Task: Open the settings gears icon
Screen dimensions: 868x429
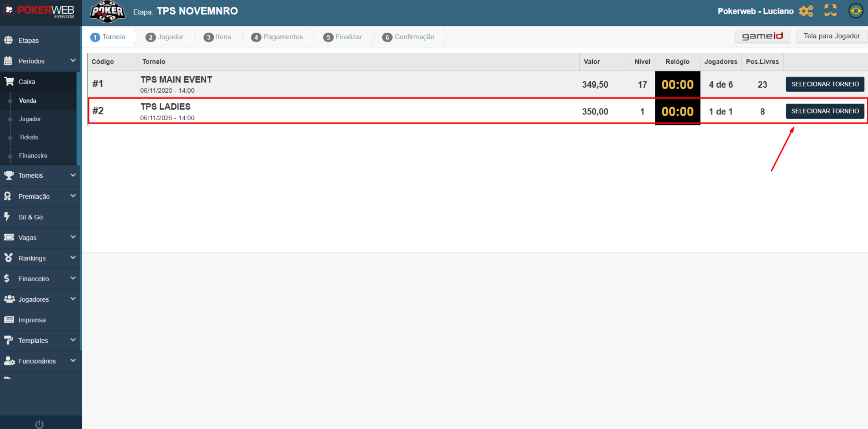Action: [806, 11]
